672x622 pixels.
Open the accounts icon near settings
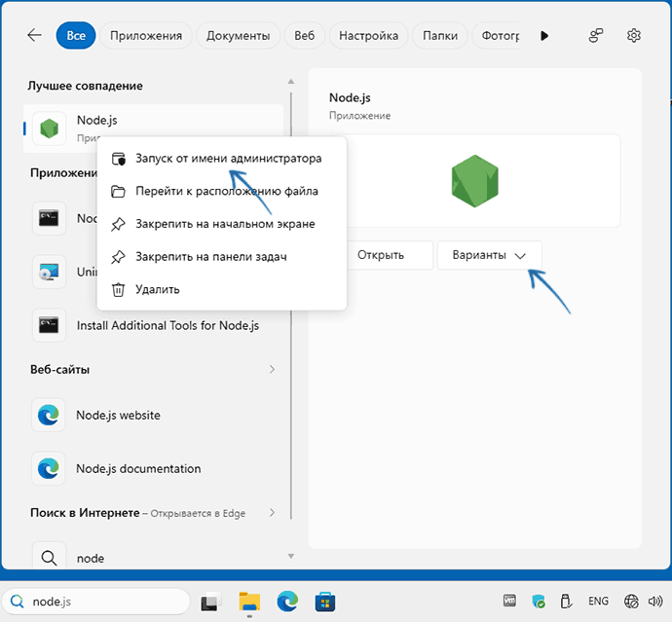point(596,36)
